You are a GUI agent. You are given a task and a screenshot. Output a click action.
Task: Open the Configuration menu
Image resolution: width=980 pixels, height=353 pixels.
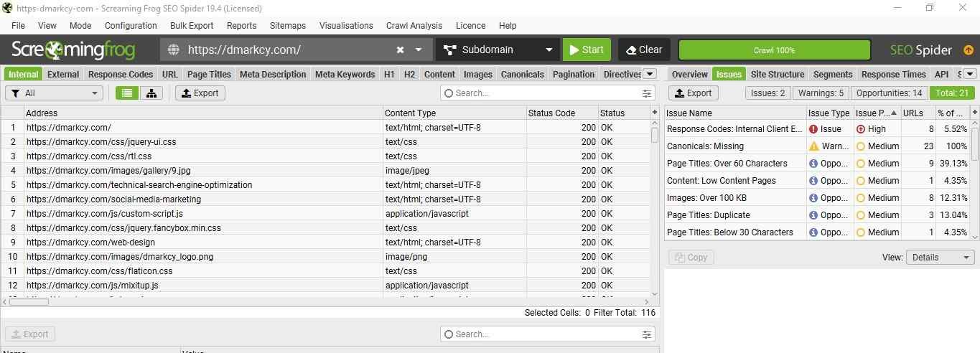tap(131, 25)
